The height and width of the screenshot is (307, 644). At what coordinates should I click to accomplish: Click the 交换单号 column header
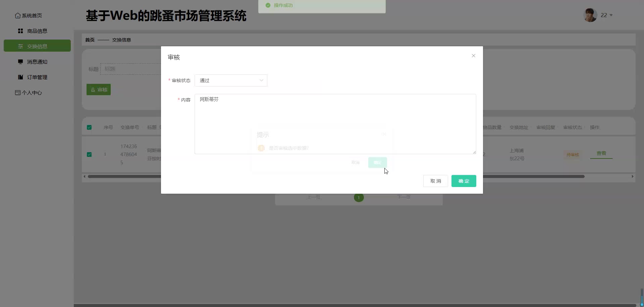[x=130, y=127]
